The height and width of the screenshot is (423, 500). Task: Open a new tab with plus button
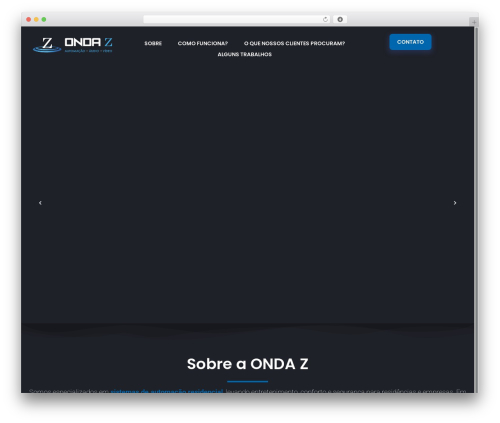click(474, 22)
